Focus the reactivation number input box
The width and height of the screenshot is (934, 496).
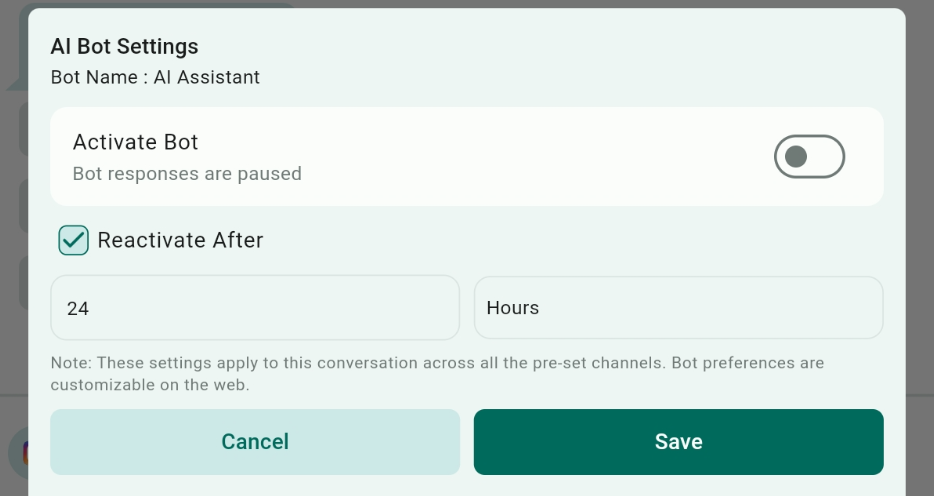[x=255, y=308]
